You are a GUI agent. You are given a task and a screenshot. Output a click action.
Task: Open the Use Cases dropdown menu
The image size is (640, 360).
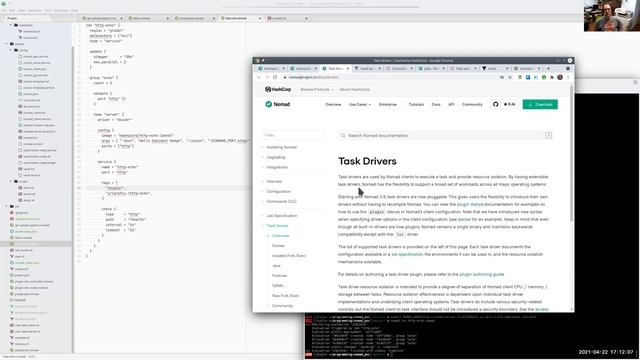pos(360,104)
